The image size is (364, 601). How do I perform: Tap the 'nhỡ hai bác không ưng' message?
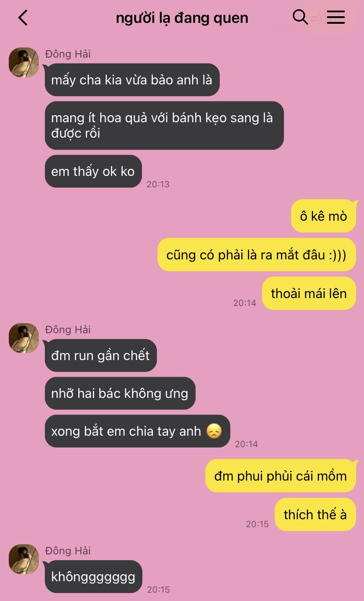[120, 393]
